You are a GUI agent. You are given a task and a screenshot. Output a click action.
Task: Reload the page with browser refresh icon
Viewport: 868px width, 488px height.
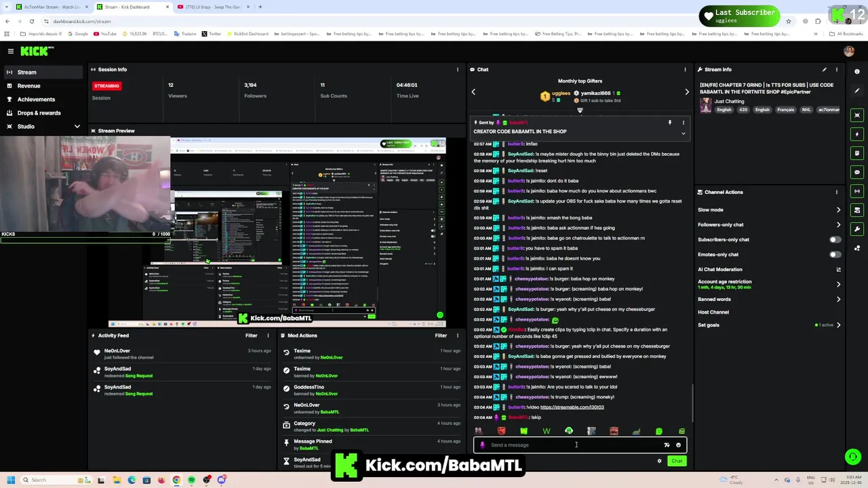[32, 21]
